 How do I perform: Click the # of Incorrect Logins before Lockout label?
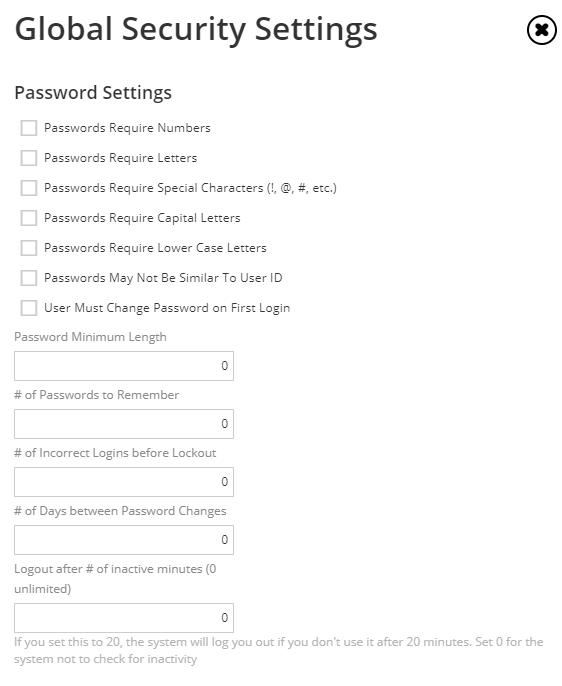115,453
